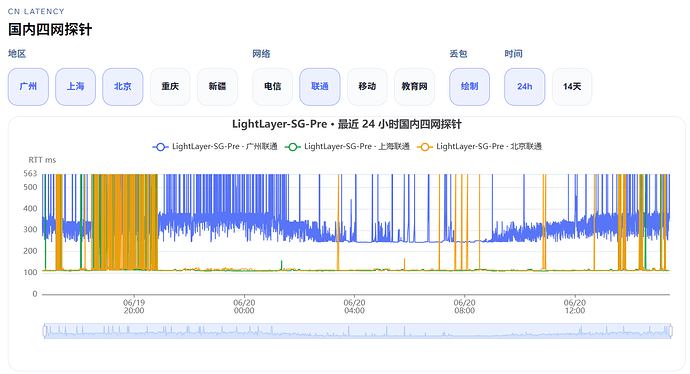The height and width of the screenshot is (374, 690).
Task: Click the RTT ms axis label
Action: coord(42,160)
